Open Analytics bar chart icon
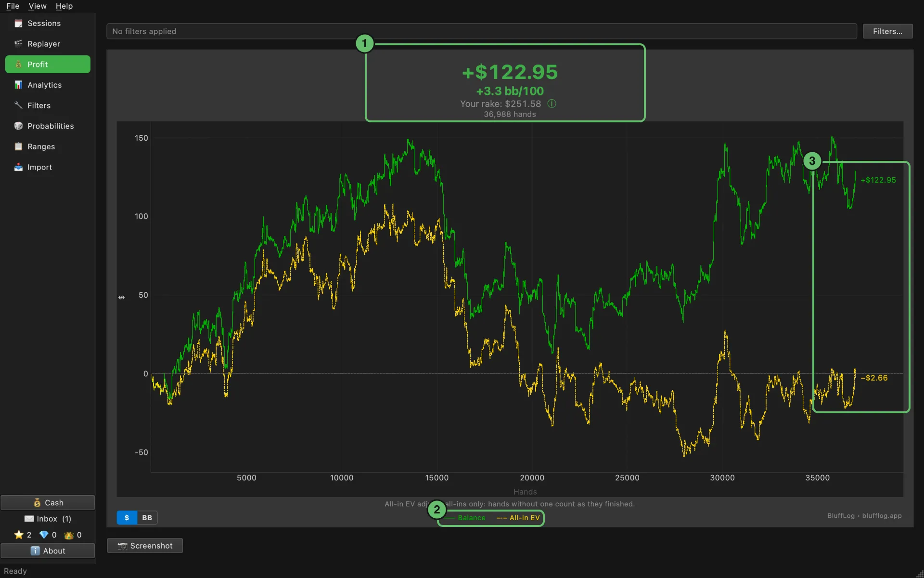 pyautogui.click(x=18, y=85)
